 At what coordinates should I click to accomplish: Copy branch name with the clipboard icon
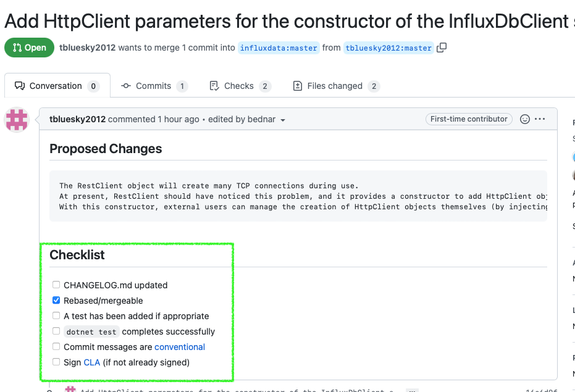pyautogui.click(x=441, y=47)
